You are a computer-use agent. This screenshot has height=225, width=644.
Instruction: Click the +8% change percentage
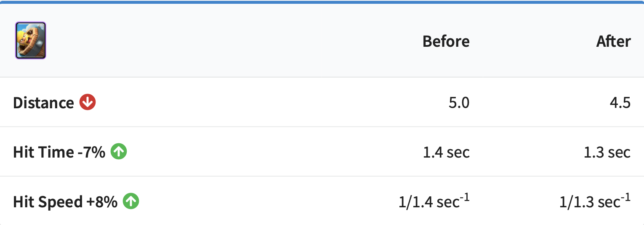[x=102, y=202]
